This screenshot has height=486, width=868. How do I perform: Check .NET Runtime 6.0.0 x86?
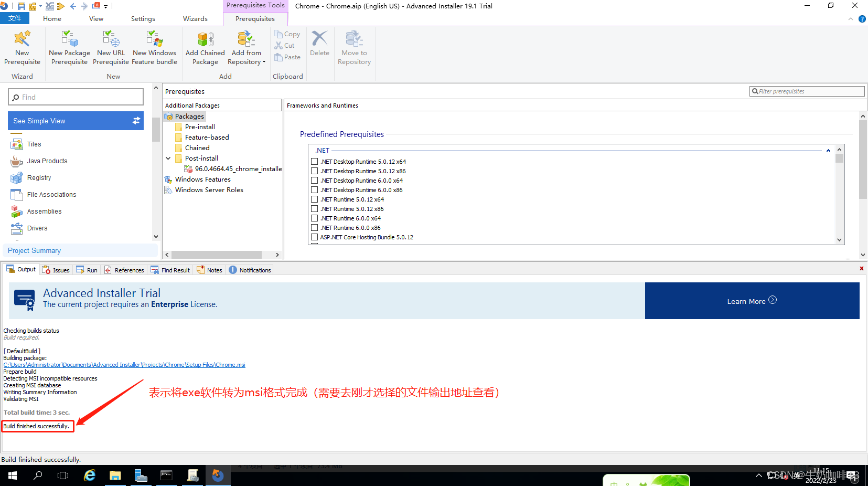pos(315,228)
